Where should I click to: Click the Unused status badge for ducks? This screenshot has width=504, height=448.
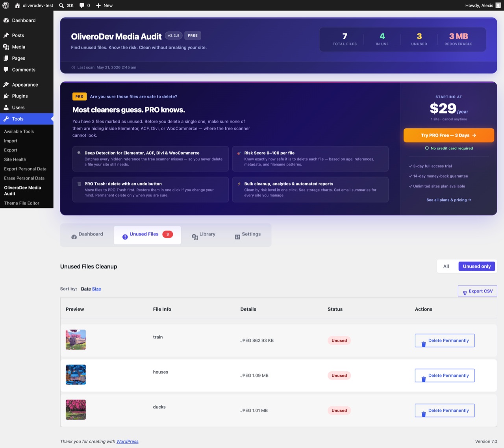click(339, 411)
